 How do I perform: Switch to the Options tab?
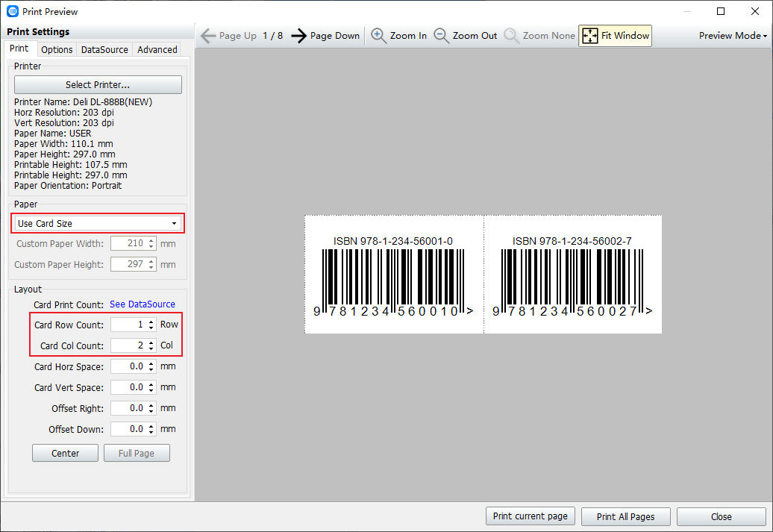[x=57, y=49]
